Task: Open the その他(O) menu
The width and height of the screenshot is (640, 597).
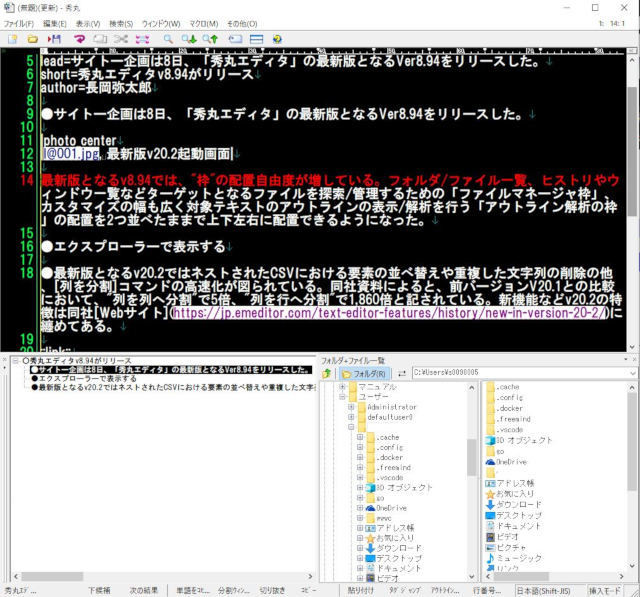Action: pos(242,24)
